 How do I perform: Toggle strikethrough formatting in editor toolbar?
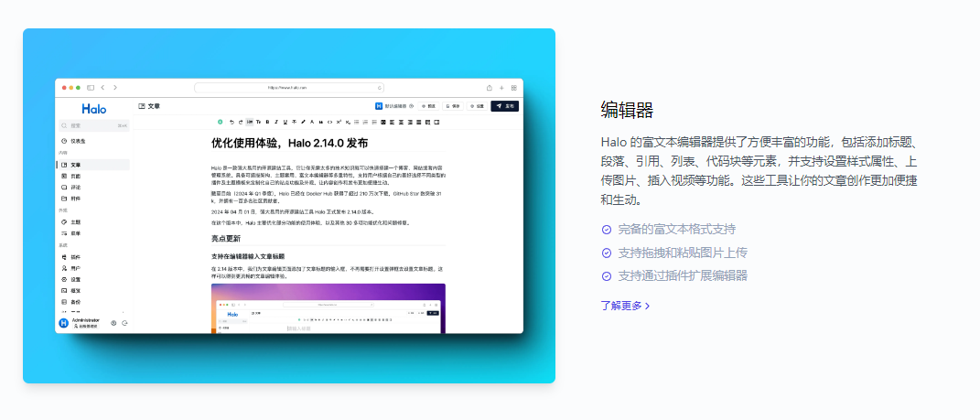pyautogui.click(x=295, y=122)
